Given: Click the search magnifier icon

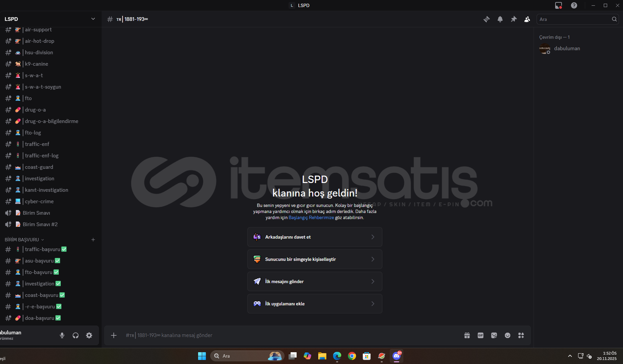Looking at the screenshot, I should [x=614, y=19].
